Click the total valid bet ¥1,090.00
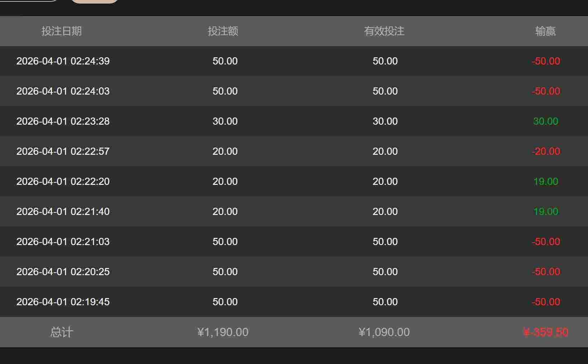 coord(384,332)
